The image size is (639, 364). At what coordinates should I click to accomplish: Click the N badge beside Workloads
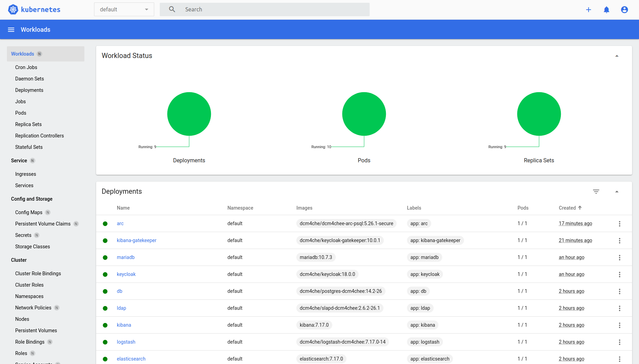click(39, 54)
